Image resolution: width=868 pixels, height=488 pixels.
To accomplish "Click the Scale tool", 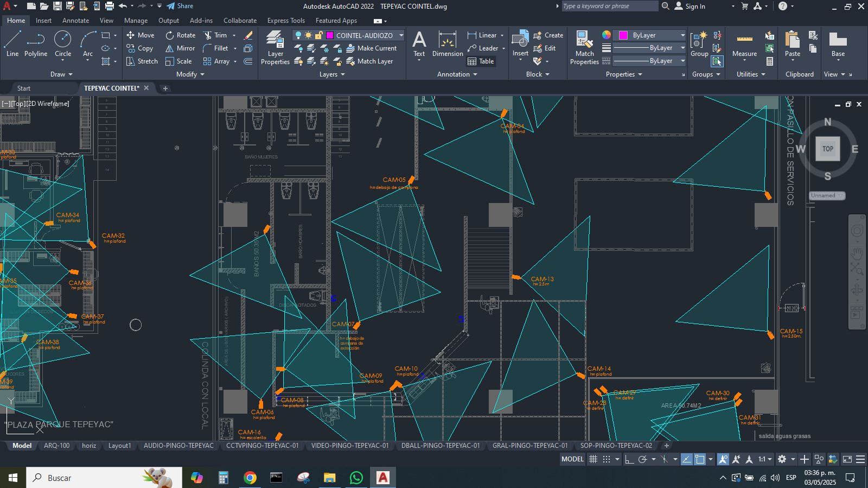I will tap(178, 61).
